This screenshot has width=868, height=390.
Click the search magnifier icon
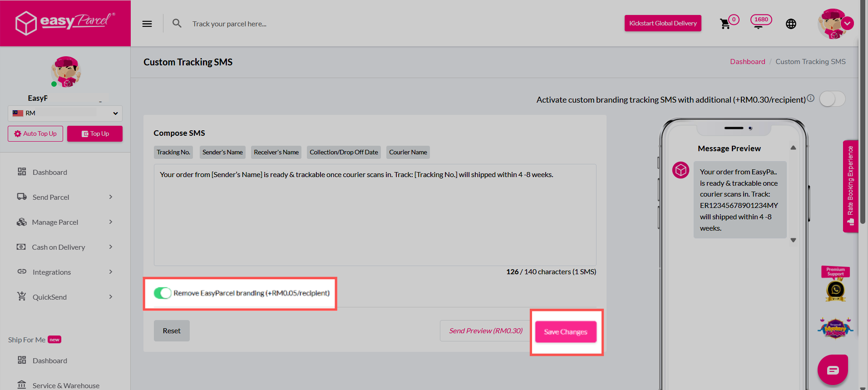[x=177, y=23]
